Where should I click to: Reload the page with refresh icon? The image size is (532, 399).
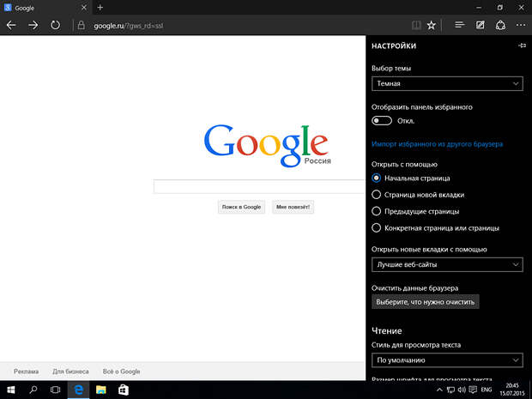point(55,25)
